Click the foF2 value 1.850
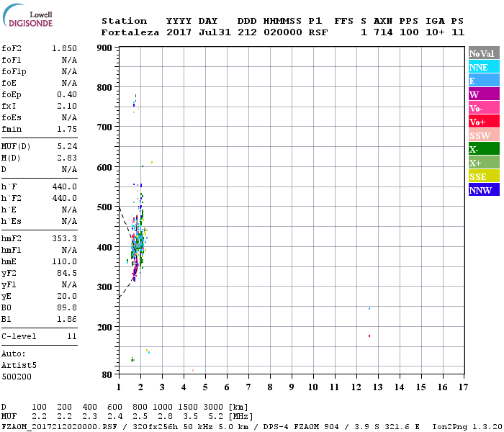This screenshot has width=504, height=432. point(64,48)
